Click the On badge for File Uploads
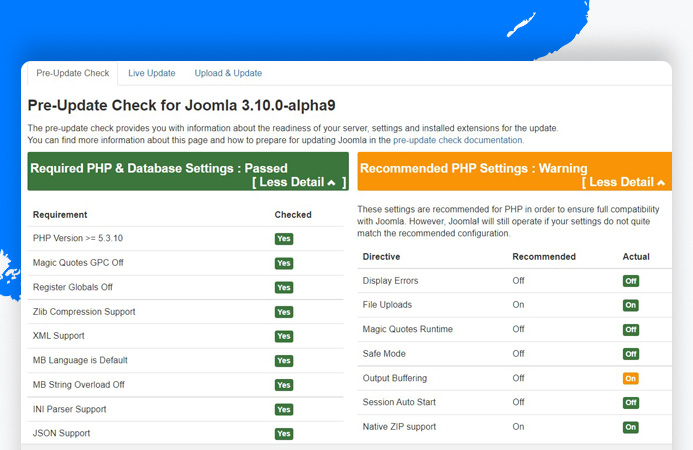 631,305
